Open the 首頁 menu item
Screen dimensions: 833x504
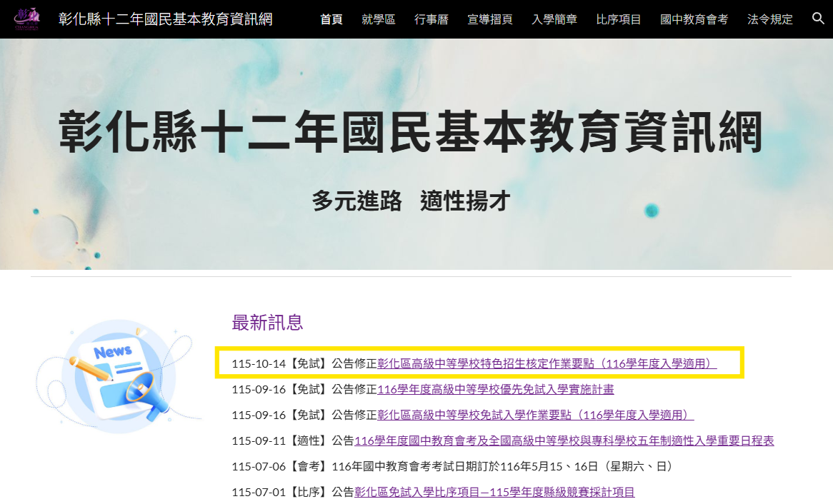[x=331, y=20]
